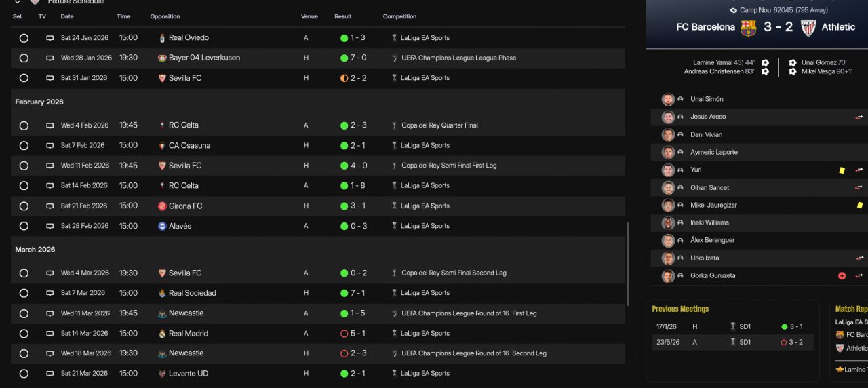868x388 pixels.
Task: Select the Real Oviedo fixture radio button
Action: point(24,38)
